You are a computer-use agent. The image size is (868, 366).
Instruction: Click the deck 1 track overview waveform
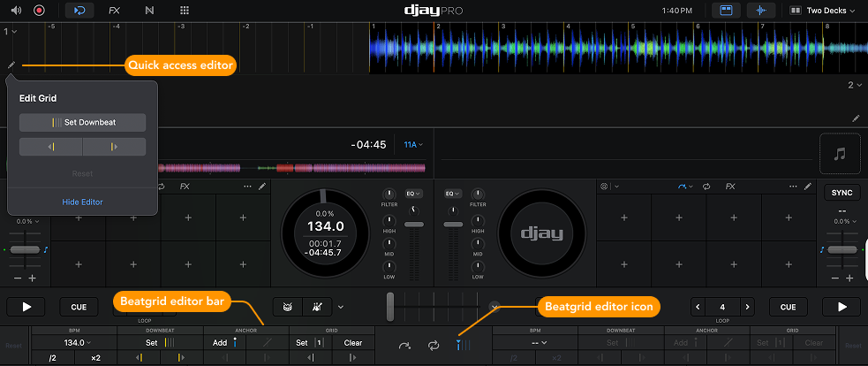click(x=291, y=167)
